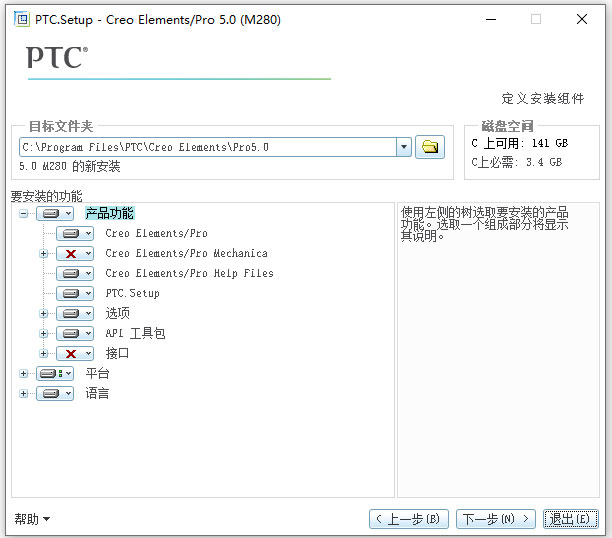Screen dimensions: 612x538
Task: Select the PTC.Setup tree item
Action: pos(132,293)
